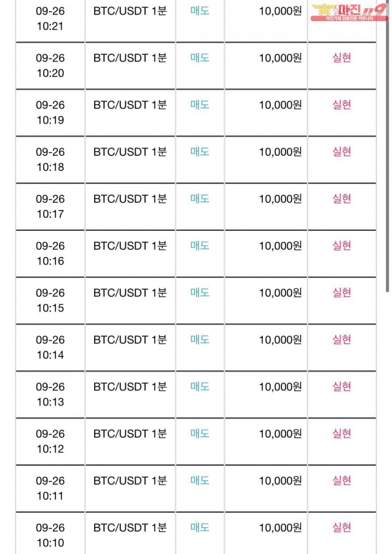Click 실현 status in the 10:17 row
This screenshot has width=392, height=554.
pos(342,199)
